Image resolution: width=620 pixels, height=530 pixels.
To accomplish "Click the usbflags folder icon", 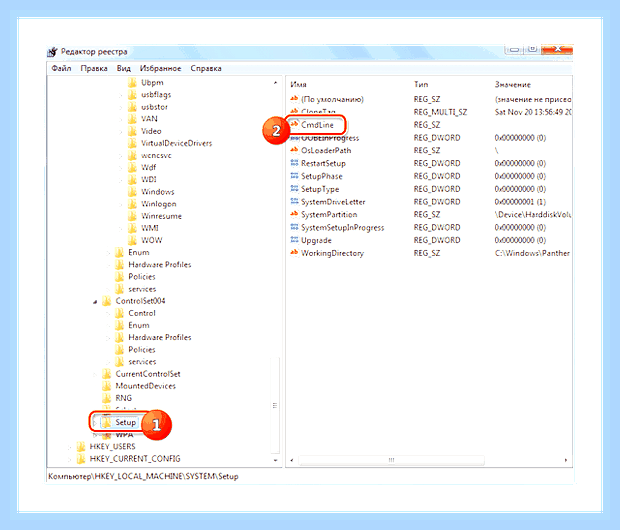I will [132, 95].
